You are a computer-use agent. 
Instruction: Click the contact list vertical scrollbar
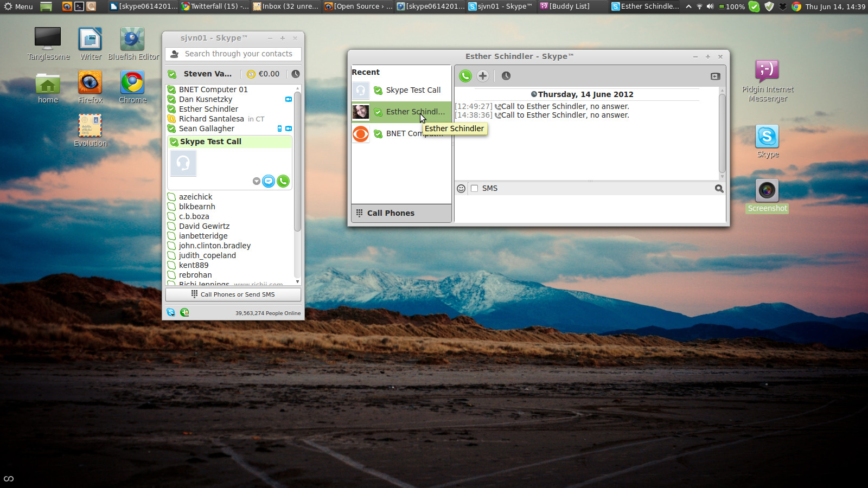pyautogui.click(x=297, y=162)
